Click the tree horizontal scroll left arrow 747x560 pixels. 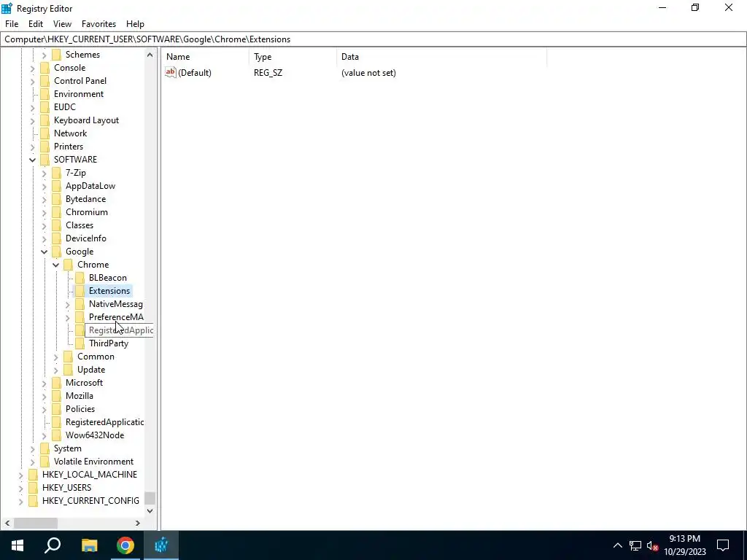(7, 523)
